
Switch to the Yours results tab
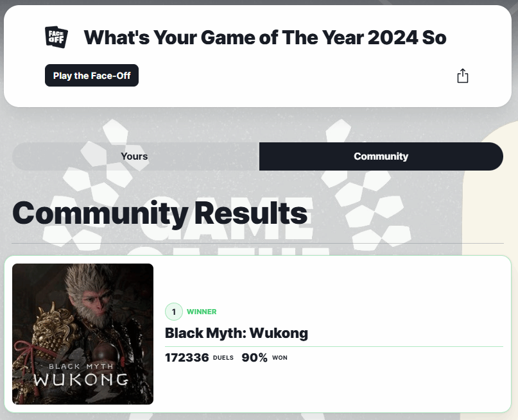click(135, 156)
